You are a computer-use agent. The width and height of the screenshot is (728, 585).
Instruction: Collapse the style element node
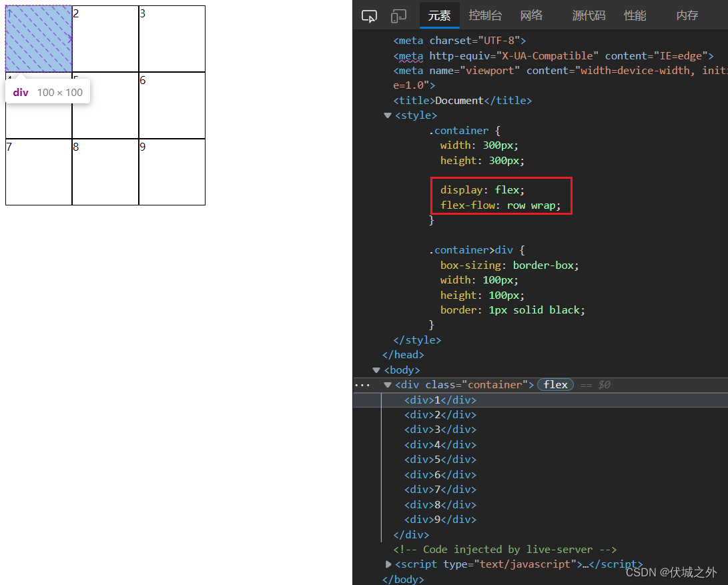coord(388,115)
